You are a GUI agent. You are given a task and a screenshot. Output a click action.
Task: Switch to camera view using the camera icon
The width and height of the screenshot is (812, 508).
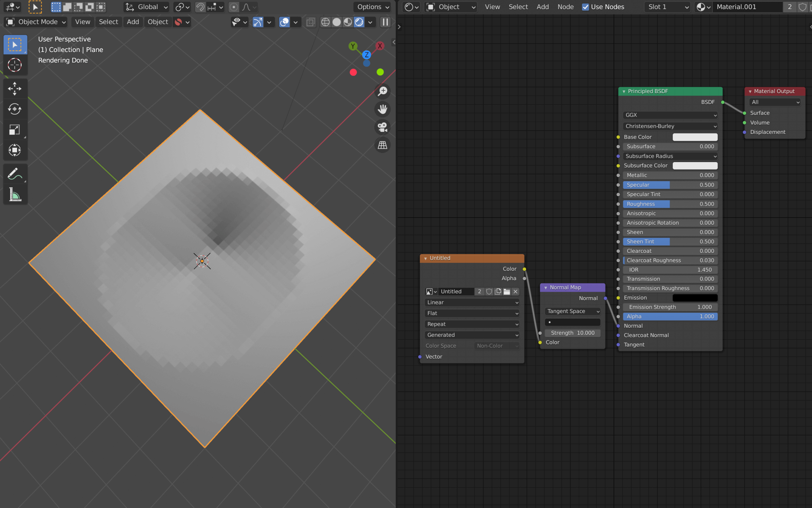pos(382,127)
